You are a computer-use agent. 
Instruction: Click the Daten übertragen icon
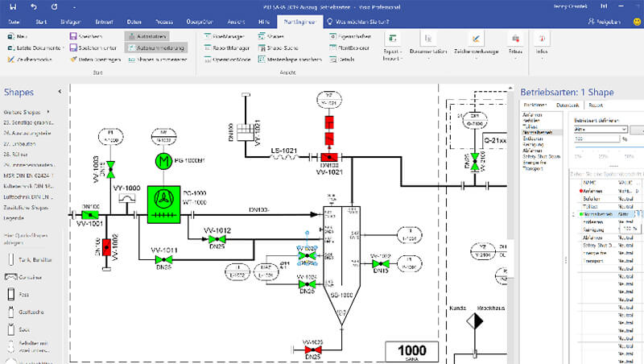pos(73,59)
